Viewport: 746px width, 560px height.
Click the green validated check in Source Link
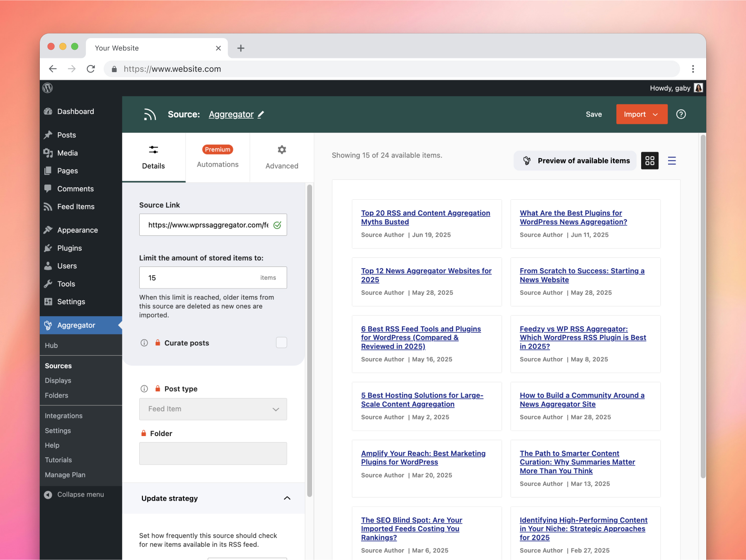point(277,225)
